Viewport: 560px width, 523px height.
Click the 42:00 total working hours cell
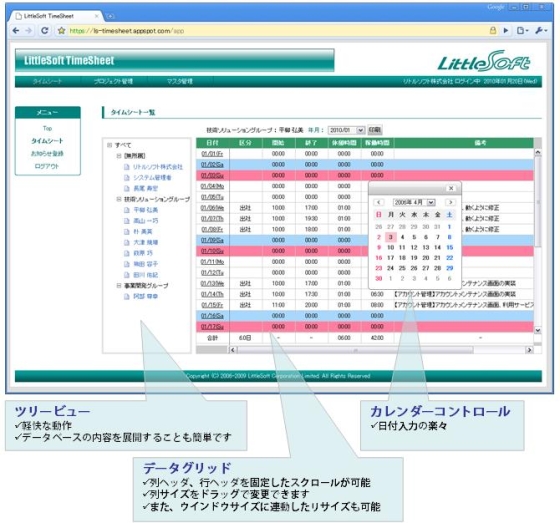click(x=377, y=338)
